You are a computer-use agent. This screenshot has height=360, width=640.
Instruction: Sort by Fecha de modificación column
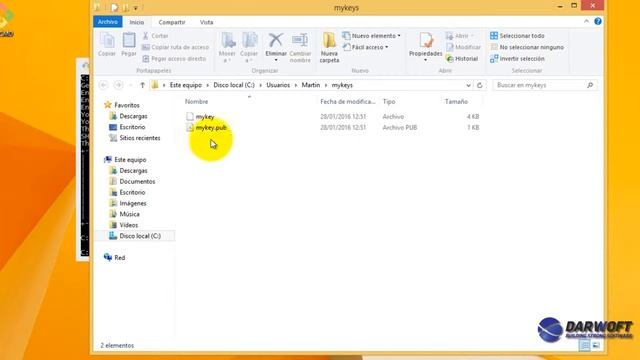pyautogui.click(x=347, y=102)
